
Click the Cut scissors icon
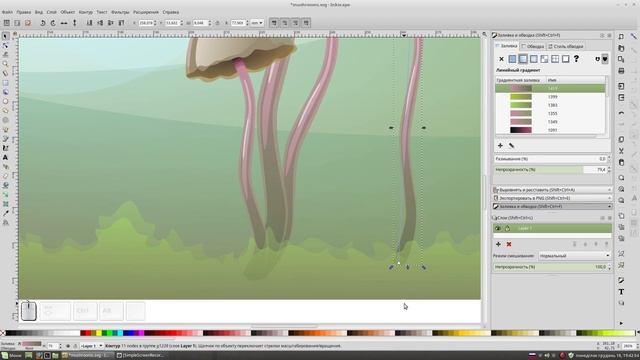pyautogui.click(x=621, y=151)
